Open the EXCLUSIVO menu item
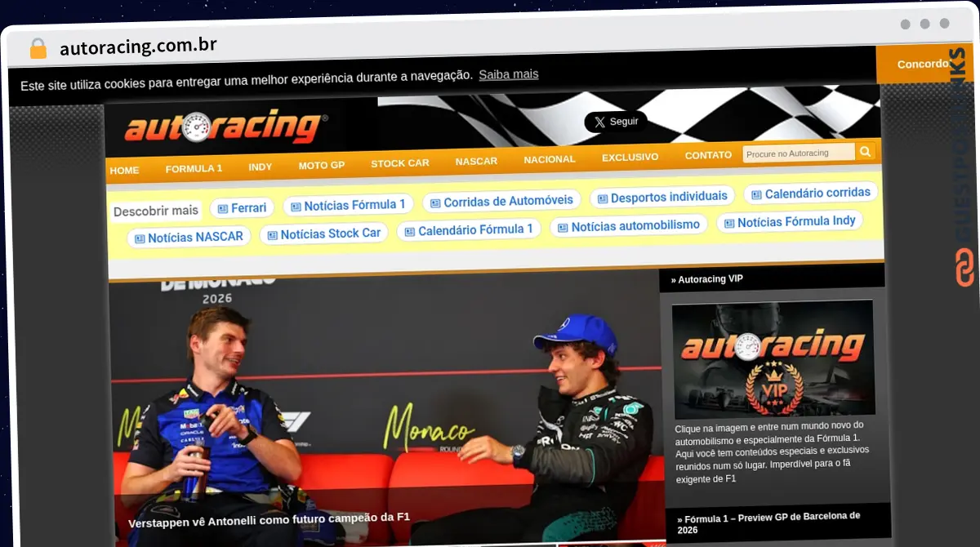This screenshot has width=980, height=547. pyautogui.click(x=630, y=157)
